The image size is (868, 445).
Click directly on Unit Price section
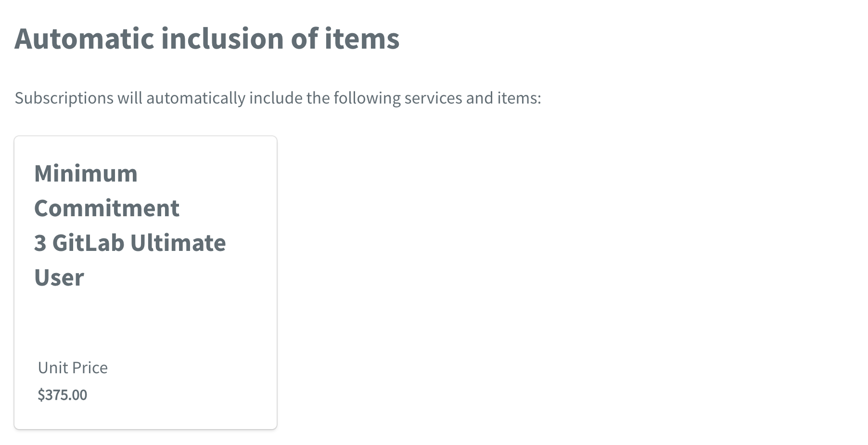click(x=72, y=367)
